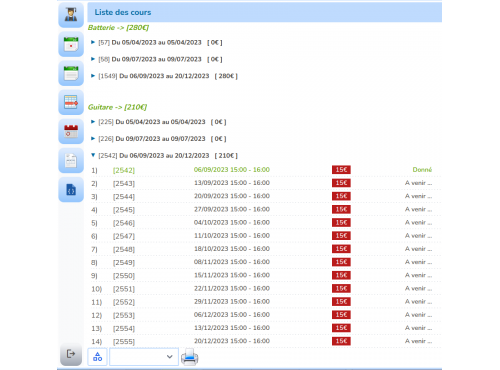This screenshot has width=500, height=370.
Task: Click the date 11/10/2023 15:00 - 16:00
Action: click(232, 236)
